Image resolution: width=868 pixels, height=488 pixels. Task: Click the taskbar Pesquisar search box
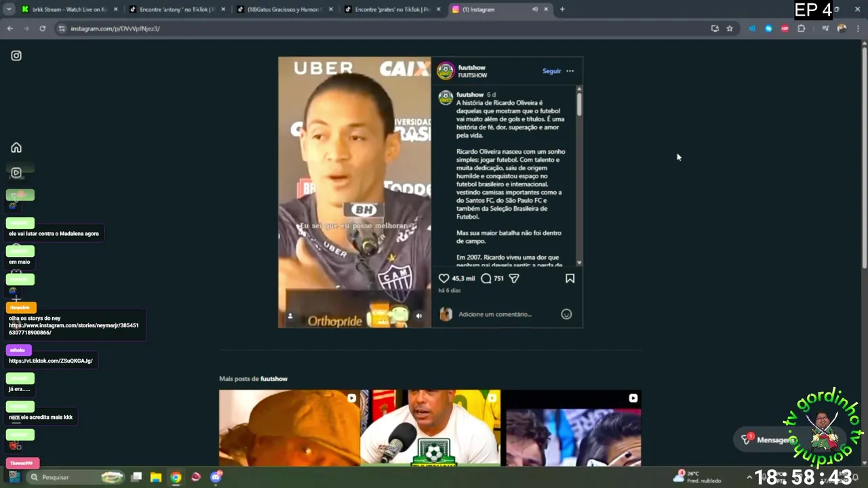coord(76,477)
